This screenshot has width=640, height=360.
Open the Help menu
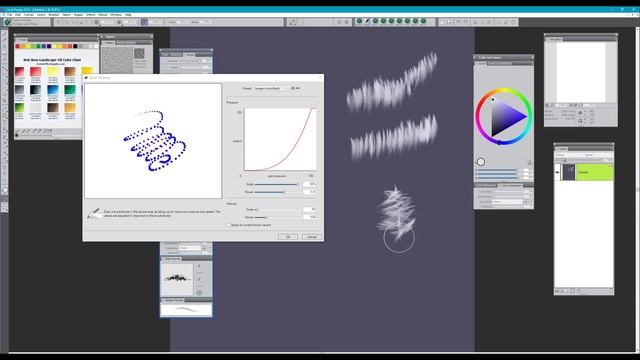pos(128,15)
